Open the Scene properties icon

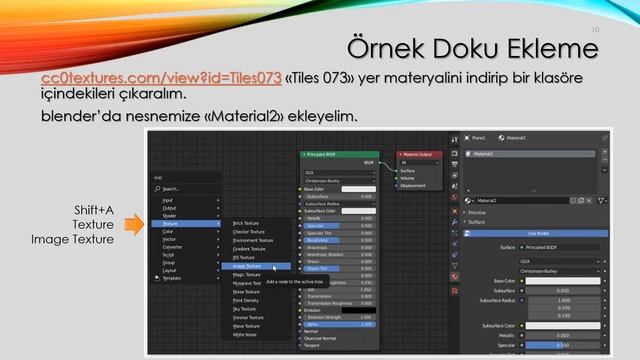[x=455, y=186]
